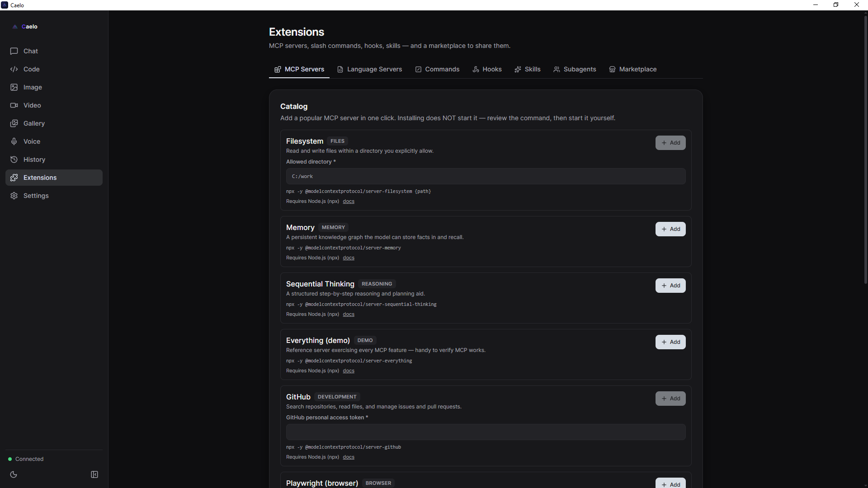Open the Skills tab
Screen dimensions: 868x488
[527, 69]
